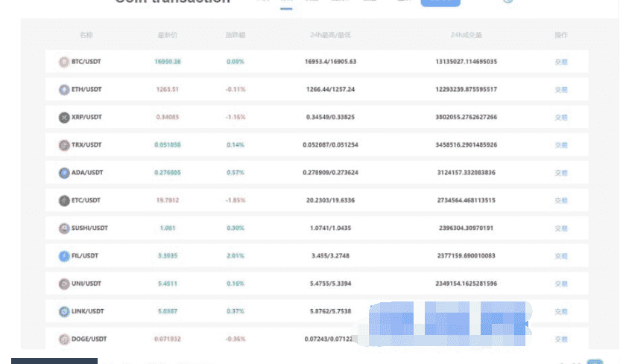The image size is (626, 364).
Task: Open the trade link in TRX/USDT row
Action: click(x=561, y=145)
